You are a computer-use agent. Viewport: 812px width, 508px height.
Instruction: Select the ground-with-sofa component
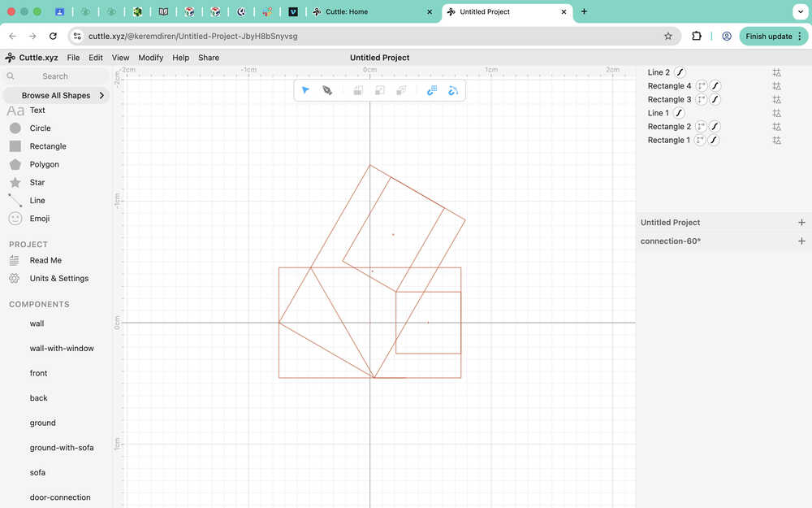pos(62,447)
